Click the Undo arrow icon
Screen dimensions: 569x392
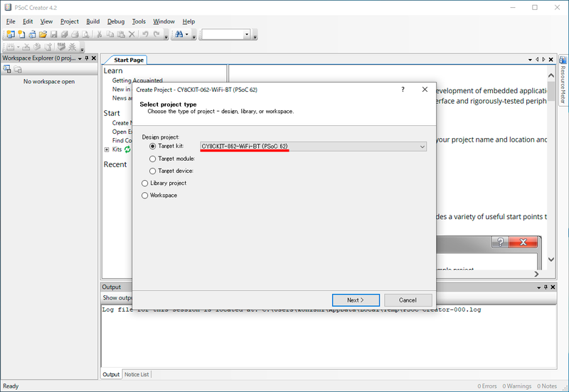click(x=145, y=34)
